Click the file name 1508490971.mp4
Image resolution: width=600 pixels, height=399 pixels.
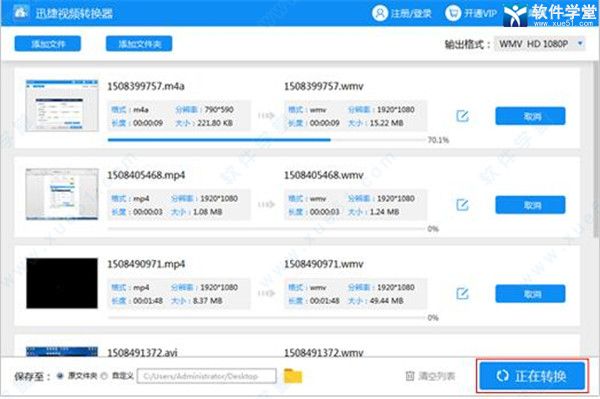pos(146,264)
